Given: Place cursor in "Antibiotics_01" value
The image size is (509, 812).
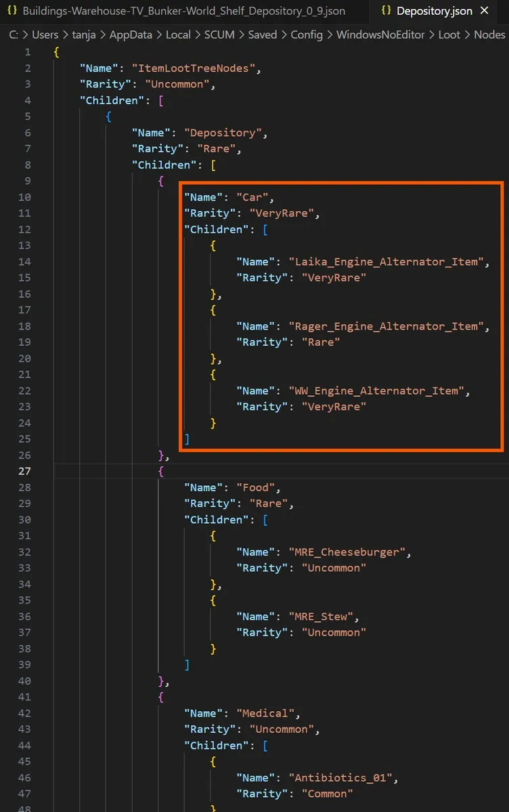Looking at the screenshot, I should (340, 777).
